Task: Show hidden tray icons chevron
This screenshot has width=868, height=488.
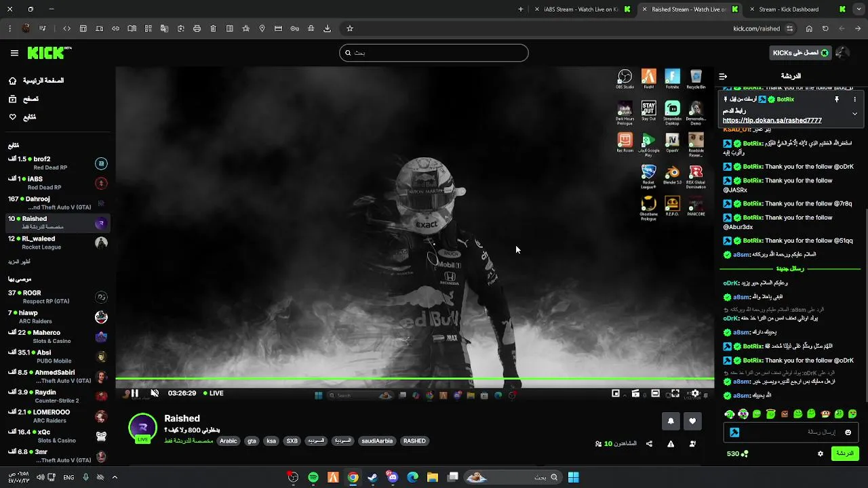Action: pos(115,477)
